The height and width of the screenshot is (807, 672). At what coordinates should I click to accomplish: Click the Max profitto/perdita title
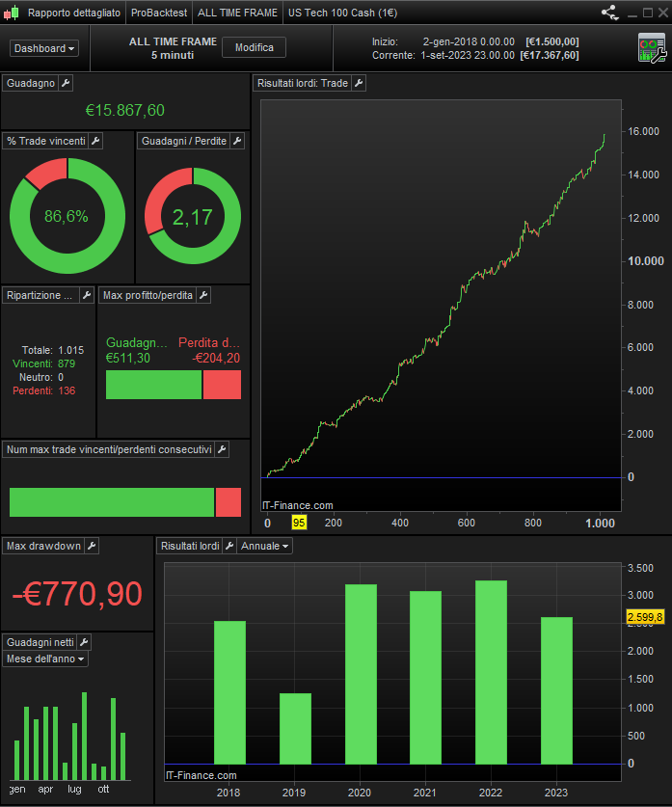(x=148, y=295)
